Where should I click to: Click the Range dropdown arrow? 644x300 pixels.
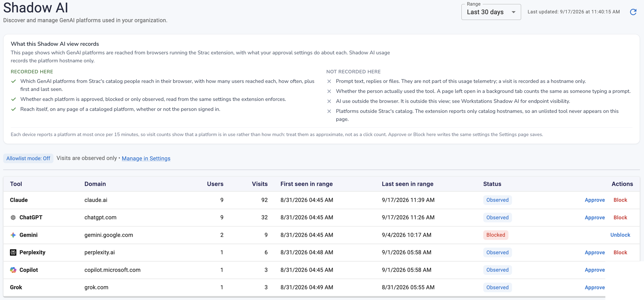(x=514, y=12)
